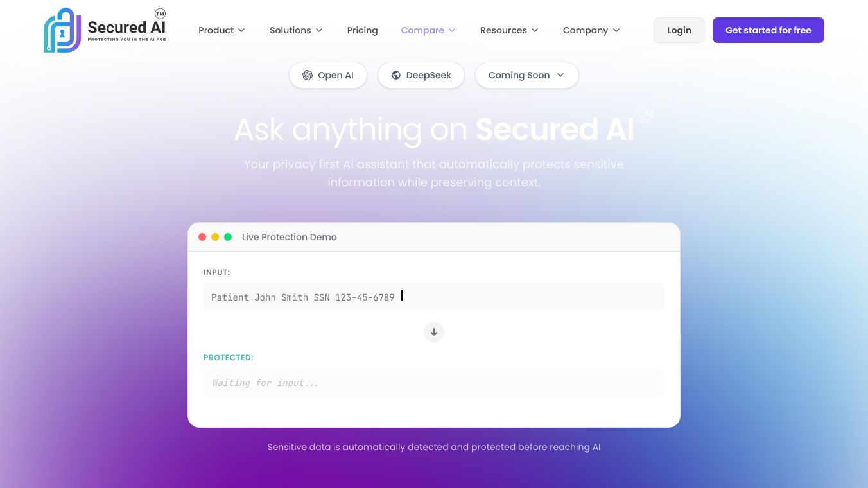Expand the Company dropdown

tap(591, 30)
